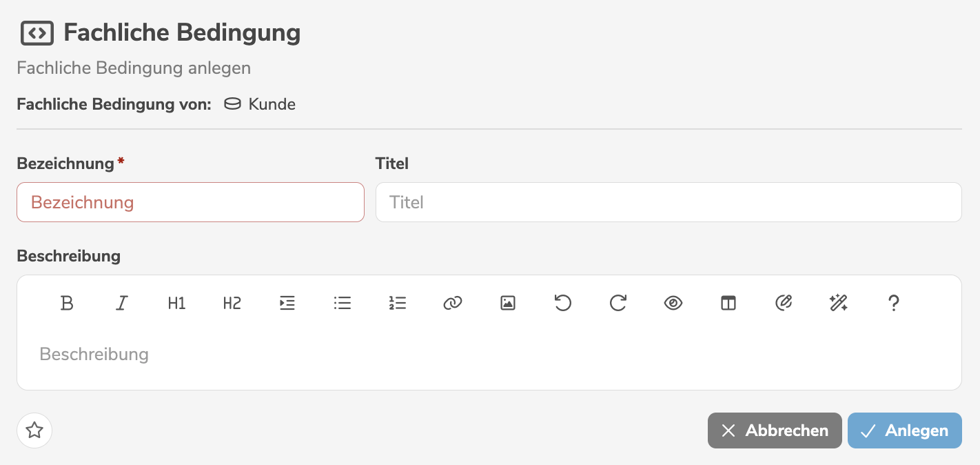
Task: Apply italic formatting in editor toolbar
Action: tap(122, 302)
